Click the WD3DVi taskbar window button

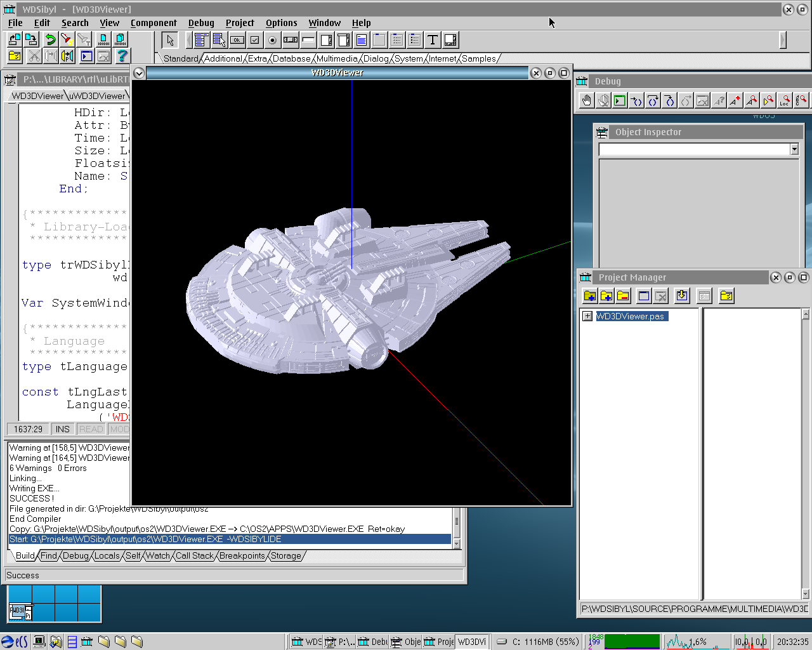pos(471,642)
